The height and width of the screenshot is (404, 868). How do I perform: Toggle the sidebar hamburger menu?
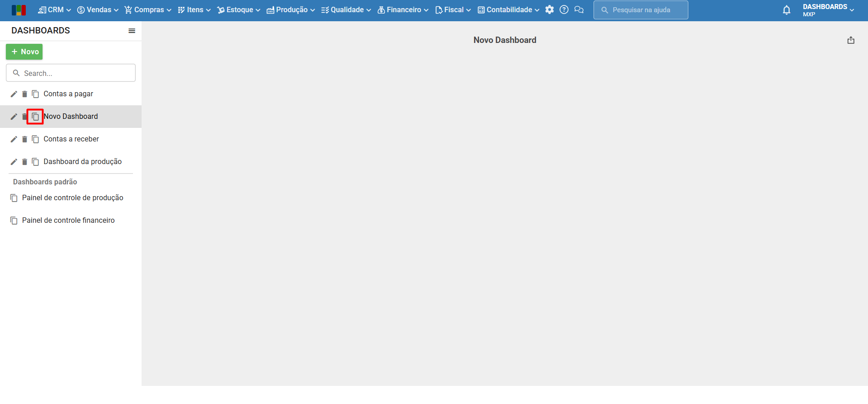click(132, 31)
